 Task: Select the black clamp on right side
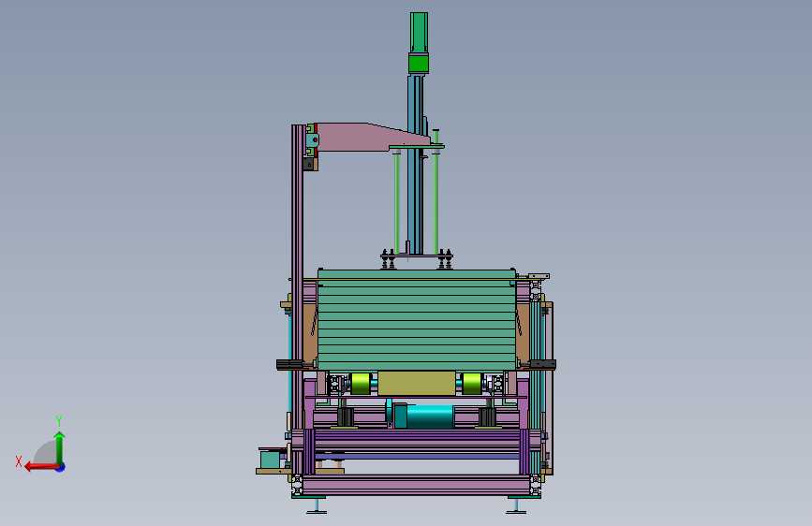[x=542, y=364]
